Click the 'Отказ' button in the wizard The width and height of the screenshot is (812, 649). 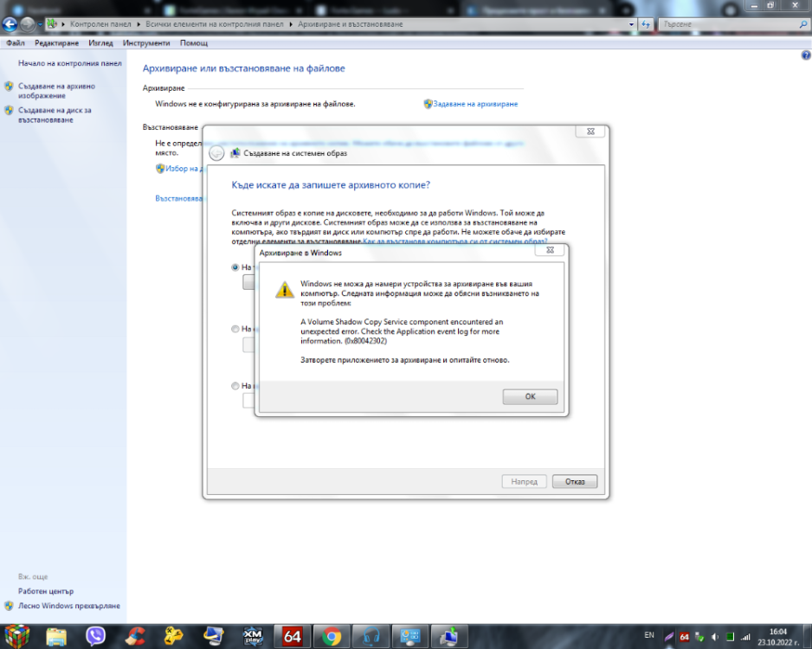(x=574, y=481)
